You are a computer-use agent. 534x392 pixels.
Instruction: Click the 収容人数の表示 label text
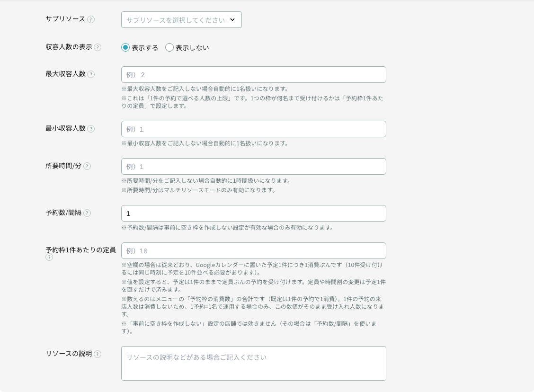69,47
